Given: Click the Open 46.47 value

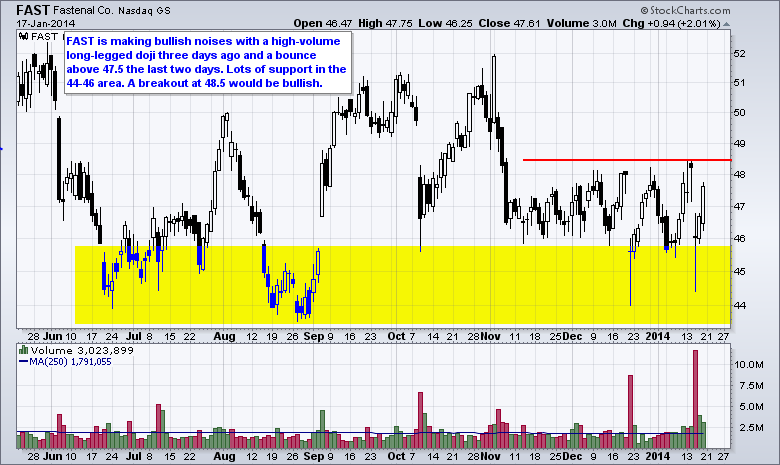Looking at the screenshot, I should click(322, 23).
